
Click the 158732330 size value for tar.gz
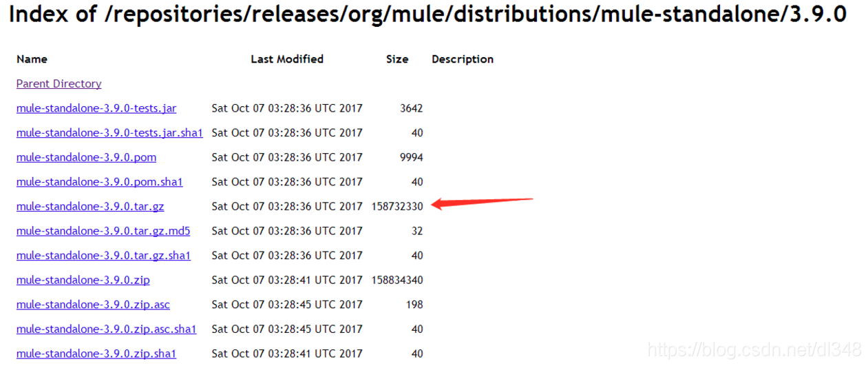click(397, 206)
